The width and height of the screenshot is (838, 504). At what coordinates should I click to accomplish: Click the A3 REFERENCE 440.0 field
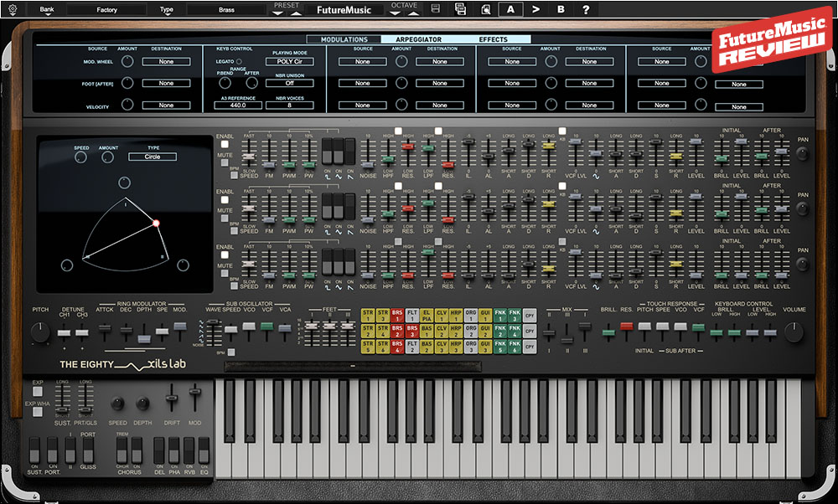click(238, 105)
